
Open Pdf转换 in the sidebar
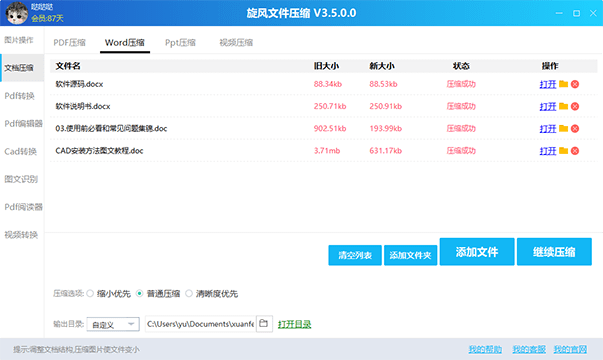click(x=20, y=96)
